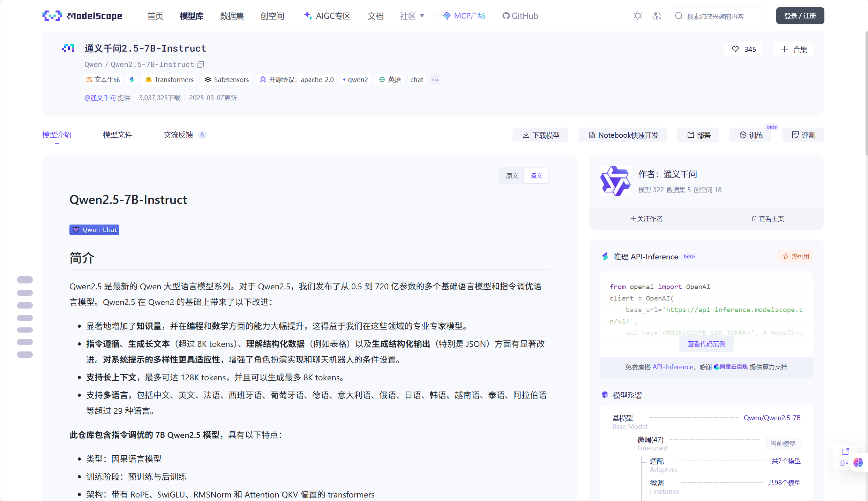Open the 首页 navigation item
This screenshot has width=868, height=501.
155,16
